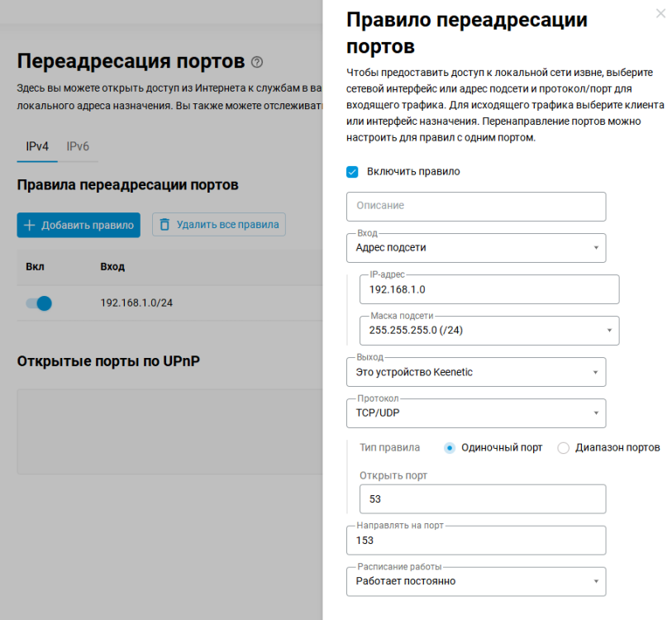Click the trash icon on "Удалить все правила"
Image resolution: width=672 pixels, height=620 pixels.
164,224
